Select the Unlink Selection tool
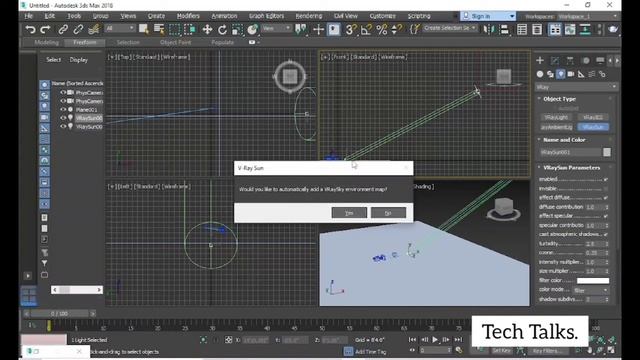Image resolution: width=640 pixels, height=360 pixels. coord(78,29)
